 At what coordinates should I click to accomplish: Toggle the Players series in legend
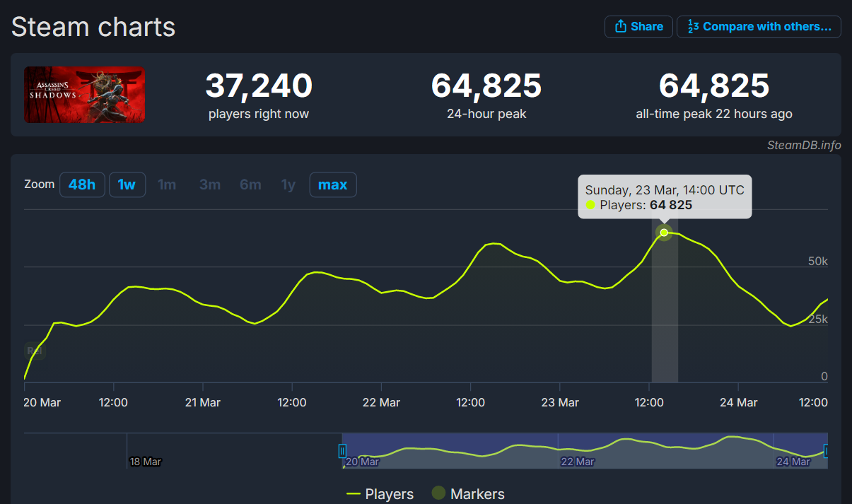389,494
